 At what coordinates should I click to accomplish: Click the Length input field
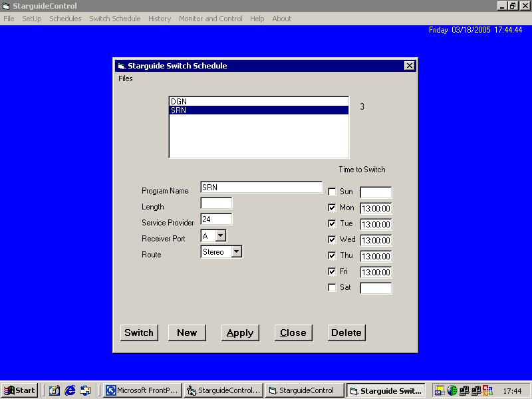click(x=216, y=203)
